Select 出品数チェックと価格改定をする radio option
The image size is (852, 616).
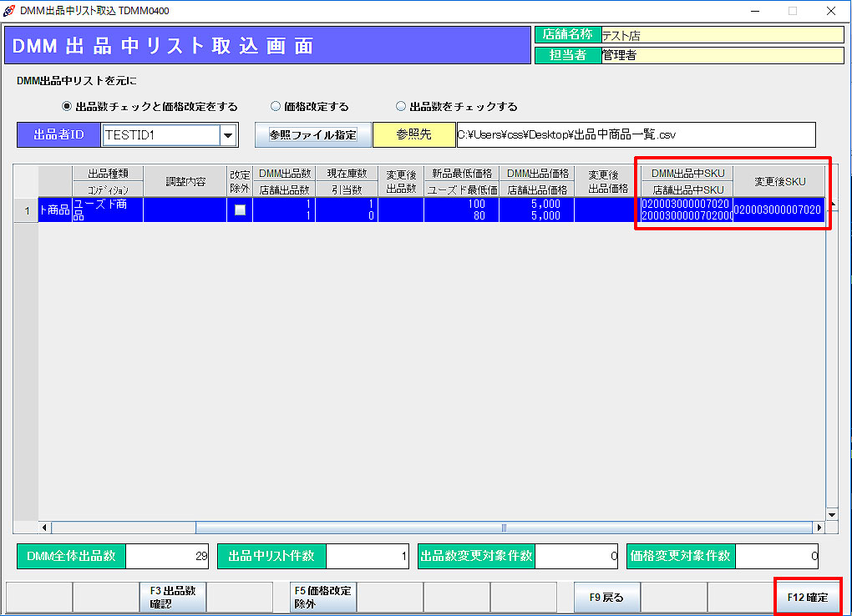68,107
